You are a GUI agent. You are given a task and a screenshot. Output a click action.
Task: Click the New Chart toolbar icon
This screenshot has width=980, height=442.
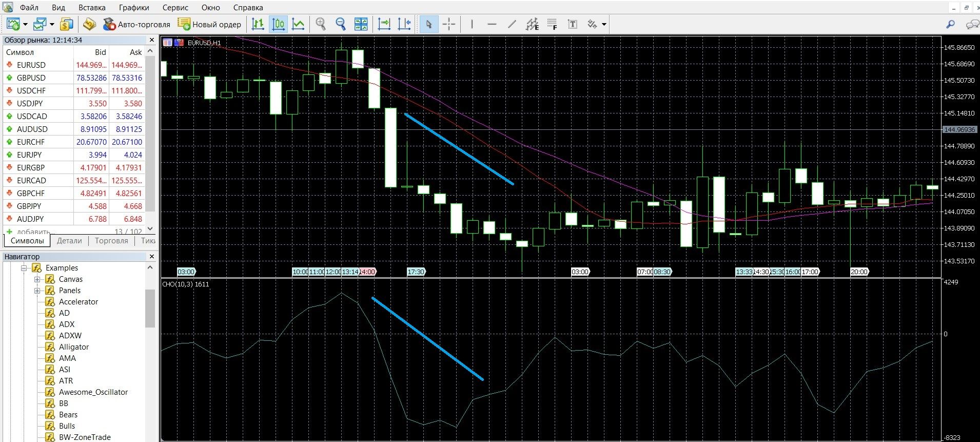[13, 24]
